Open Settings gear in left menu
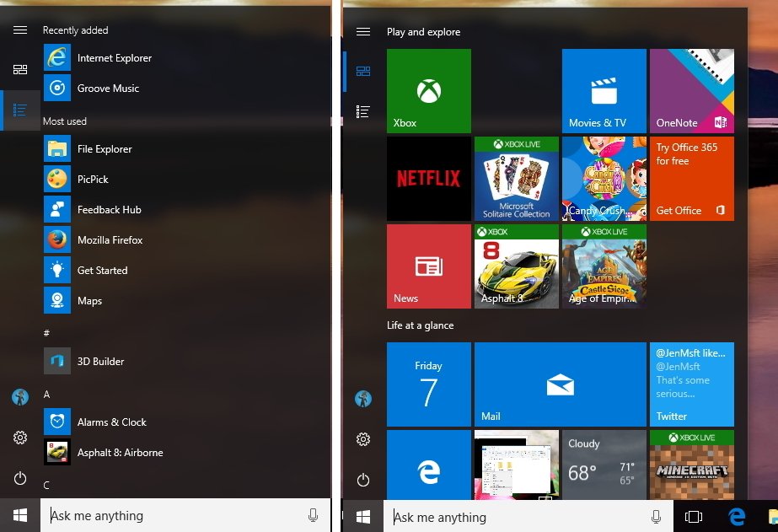778x532 pixels. pos(20,438)
